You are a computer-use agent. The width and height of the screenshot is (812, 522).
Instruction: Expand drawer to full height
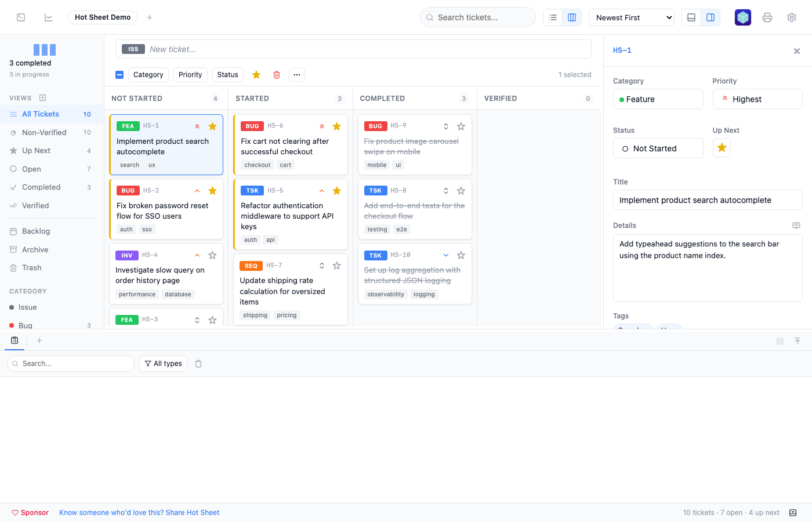click(x=797, y=341)
